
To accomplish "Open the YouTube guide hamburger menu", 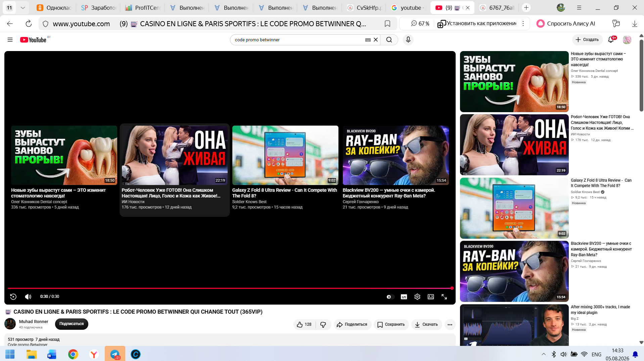I will pos(10,40).
